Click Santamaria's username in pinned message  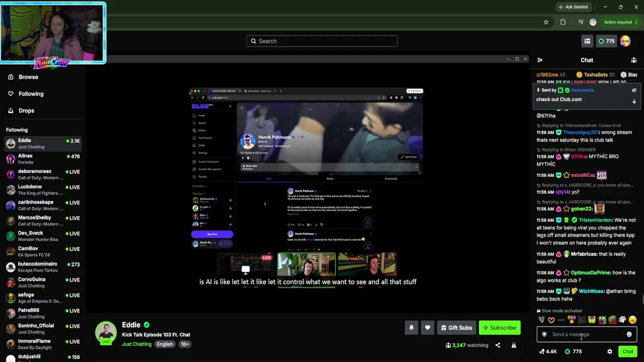582,90
